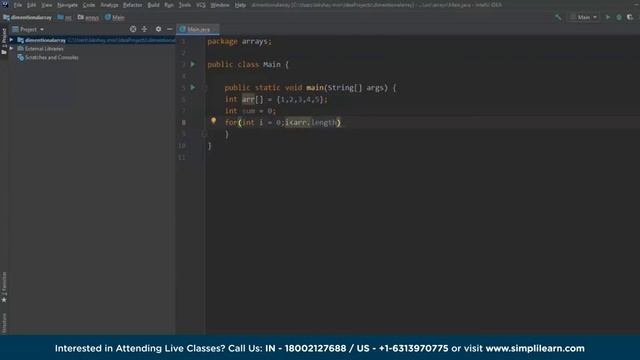Screen dimensions: 640x360
Task: Open the Navigate menu
Action: (67, 5)
